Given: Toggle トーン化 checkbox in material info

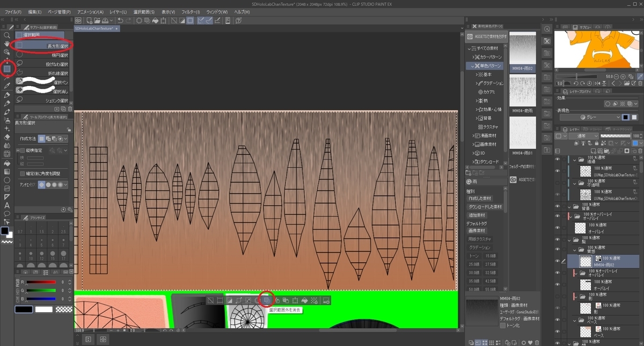Looking at the screenshot, I should point(503,325).
